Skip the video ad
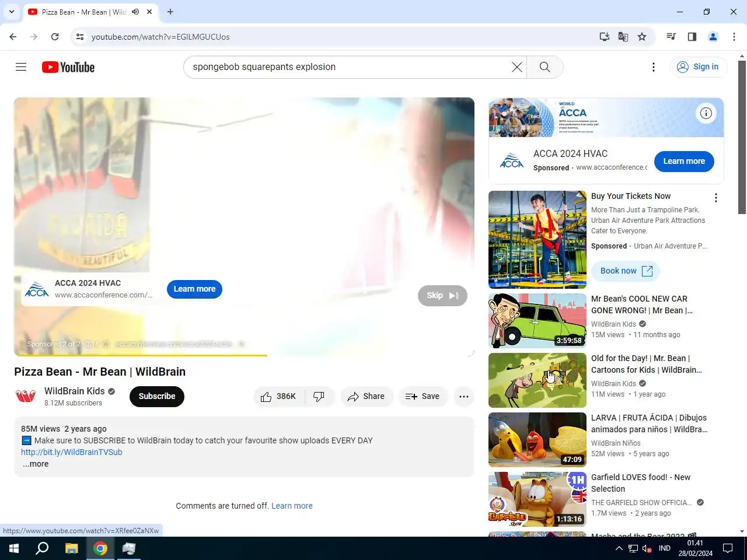The image size is (747, 560). (442, 296)
